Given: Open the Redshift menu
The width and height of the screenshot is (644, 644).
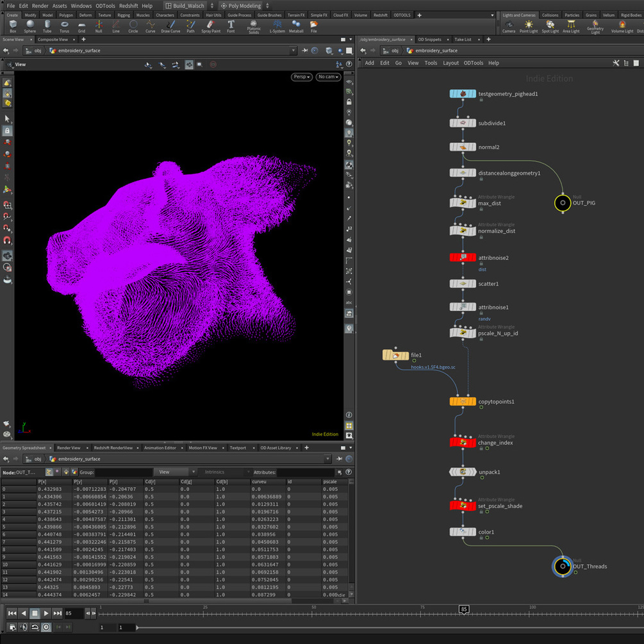Looking at the screenshot, I should tap(128, 6).
